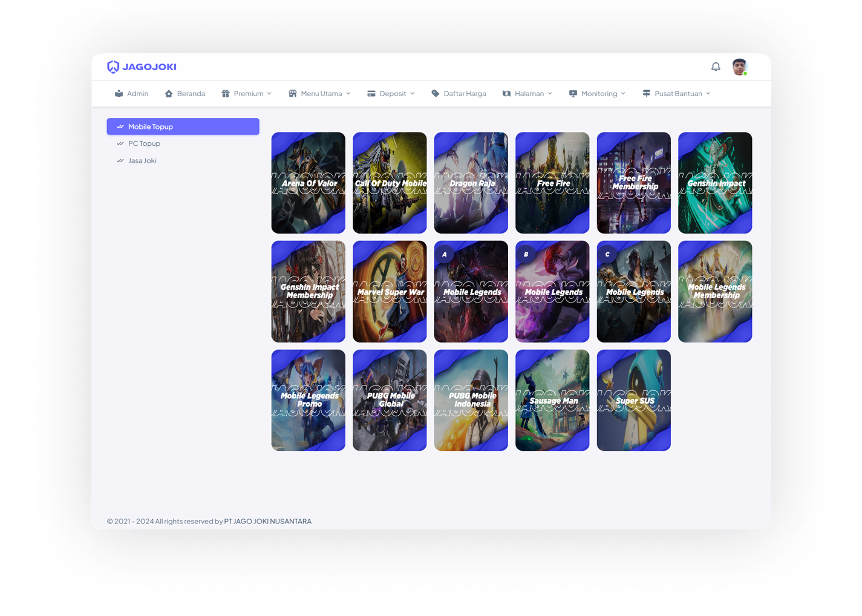Click the Halaman map icon
The image size is (862, 616).
click(506, 94)
